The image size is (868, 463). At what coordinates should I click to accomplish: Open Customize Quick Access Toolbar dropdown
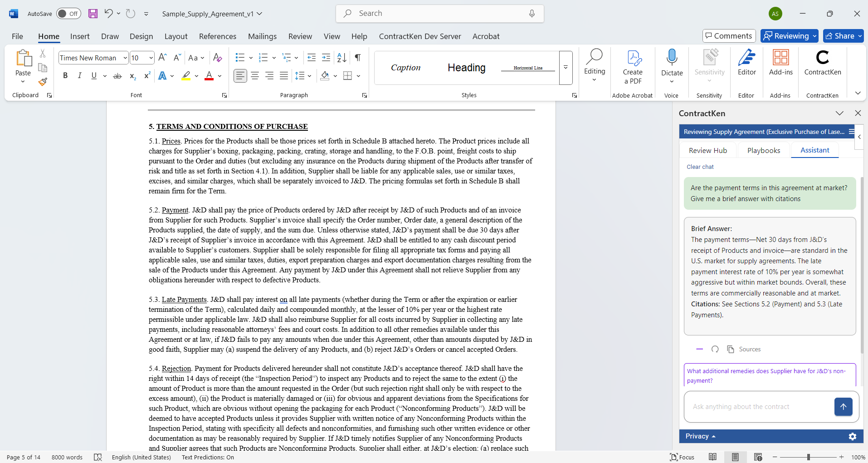point(146,14)
